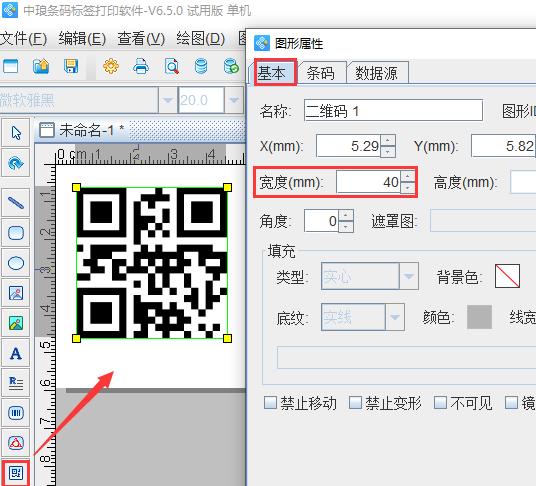This screenshot has width=536, height=486.
Task: Click the bottom-right yellow resize handle
Action: click(x=227, y=338)
